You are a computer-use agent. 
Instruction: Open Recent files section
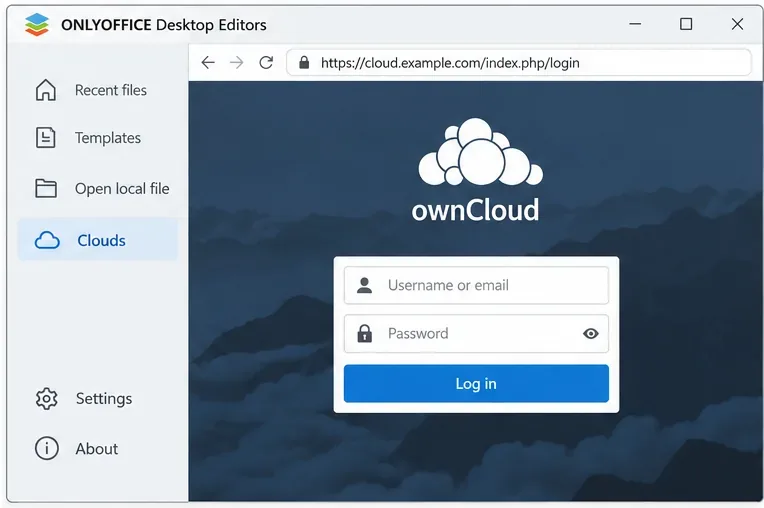(98, 90)
